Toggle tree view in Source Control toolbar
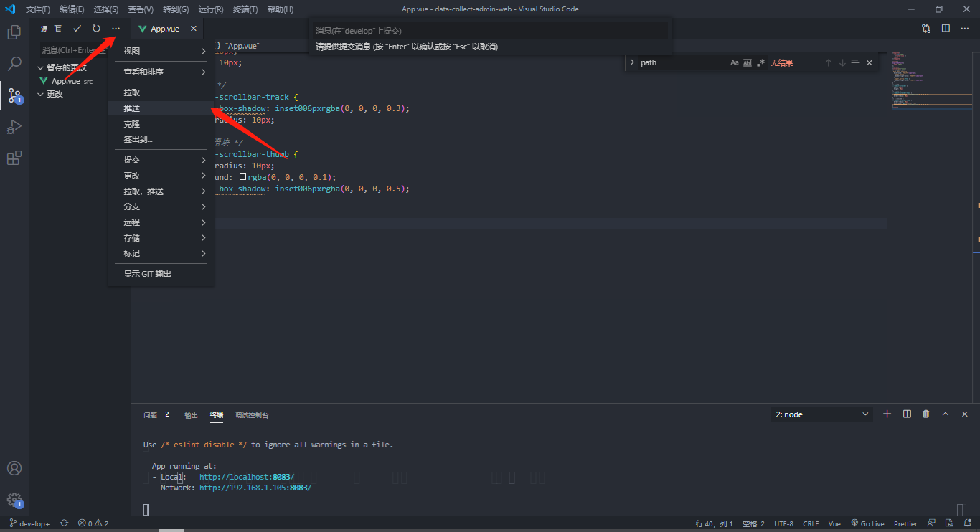The width and height of the screenshot is (980, 532). pos(58,29)
